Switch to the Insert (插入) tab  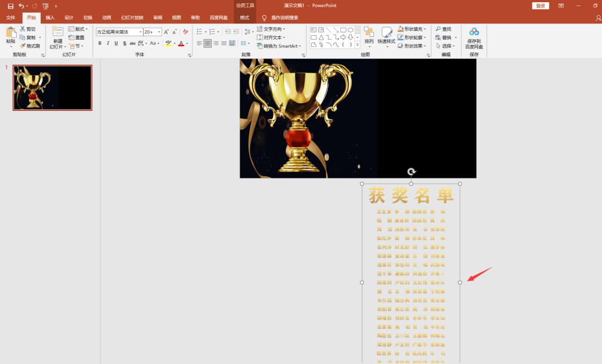[50, 18]
